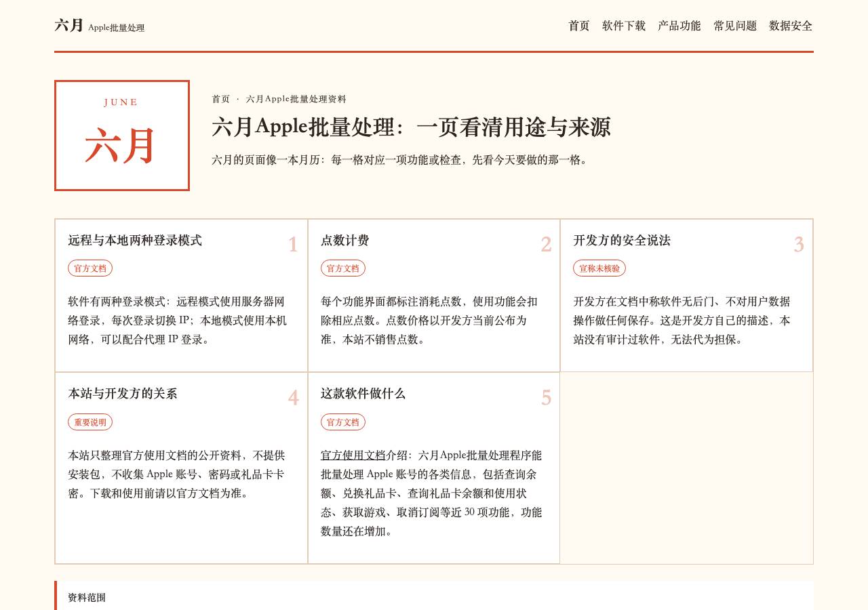Click the 远程与本地两种登录模式 card title

(x=135, y=241)
